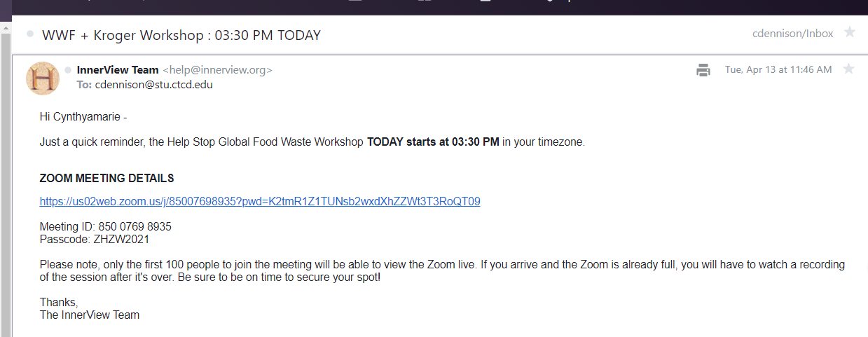Click the scrollbar up arrow
Image resolution: width=868 pixels, height=337 pixels.
(6, 27)
